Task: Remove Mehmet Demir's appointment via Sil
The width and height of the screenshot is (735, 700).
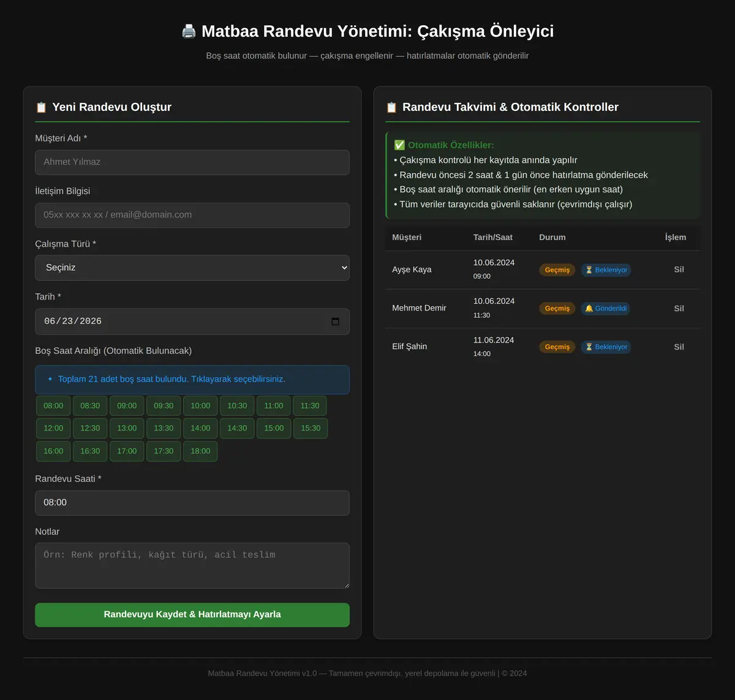Action: click(679, 309)
